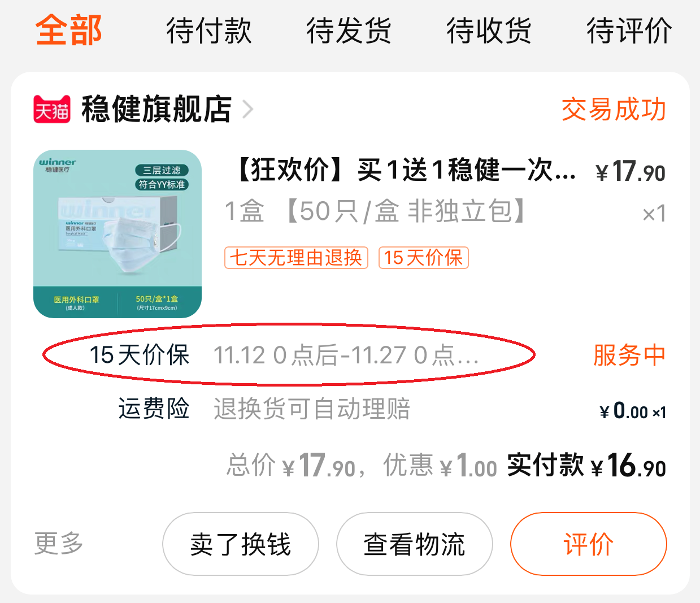700x603 pixels.
Task: Open 运费险 退换货可自动理赔 row
Action: 350,409
